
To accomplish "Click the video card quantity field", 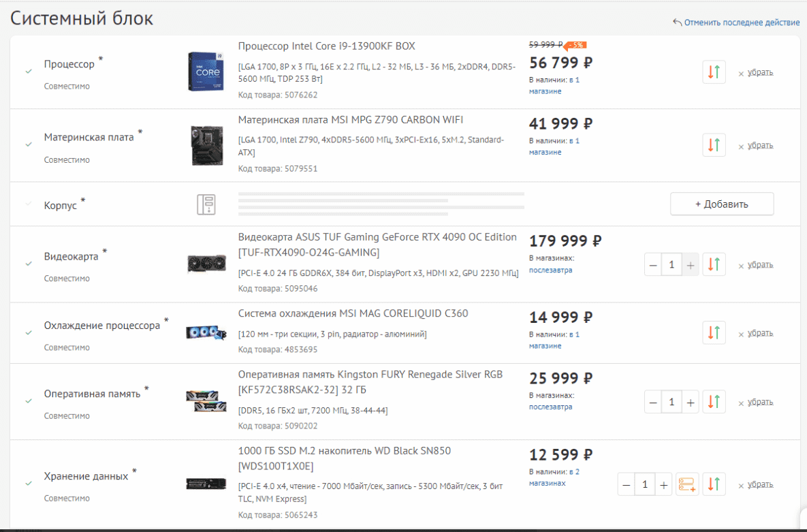I will tap(671, 264).
